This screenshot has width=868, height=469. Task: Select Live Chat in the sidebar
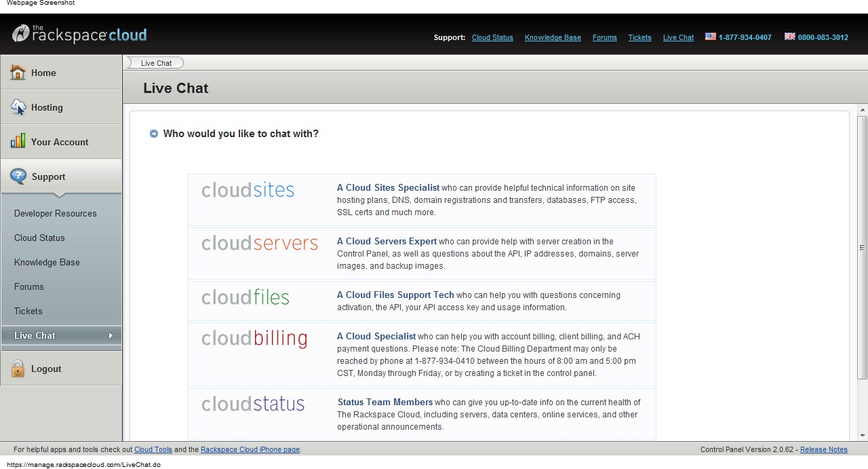(x=61, y=335)
